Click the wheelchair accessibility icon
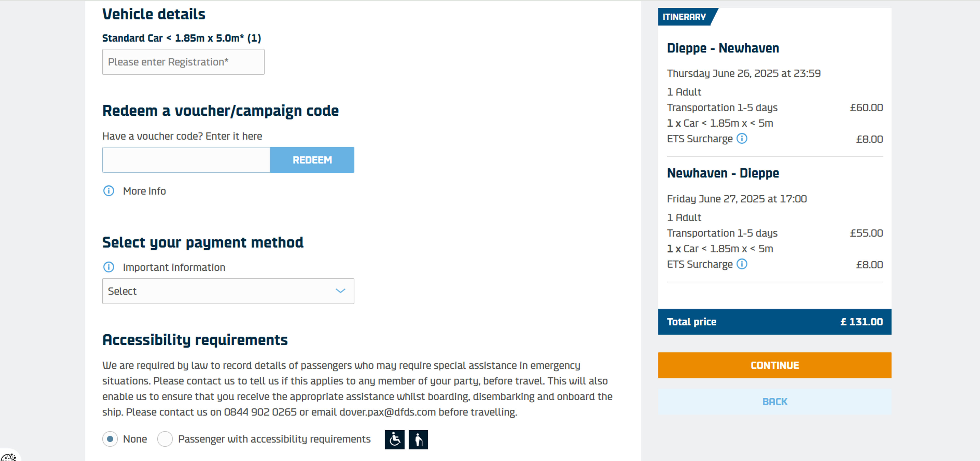980x461 pixels. click(395, 440)
